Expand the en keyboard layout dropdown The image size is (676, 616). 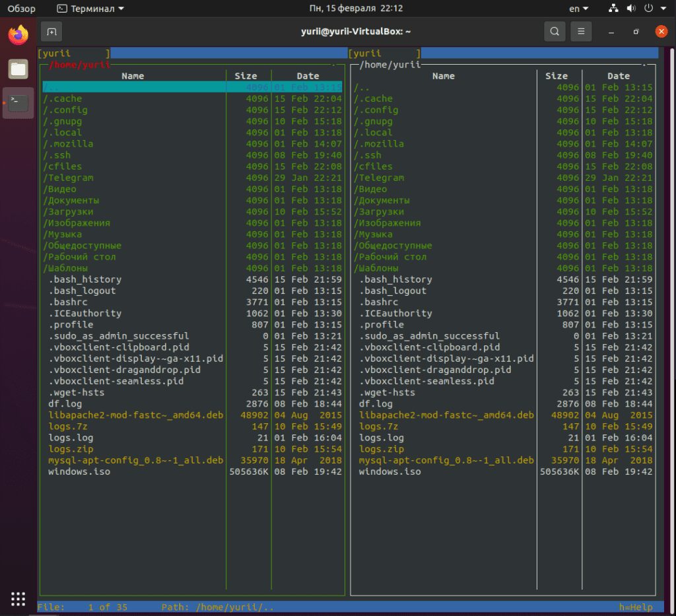[578, 9]
